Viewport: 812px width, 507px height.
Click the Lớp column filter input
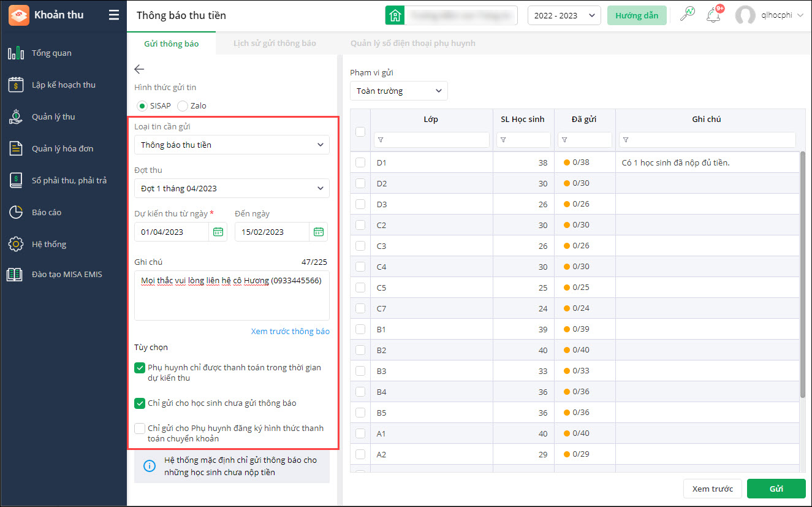pos(431,140)
